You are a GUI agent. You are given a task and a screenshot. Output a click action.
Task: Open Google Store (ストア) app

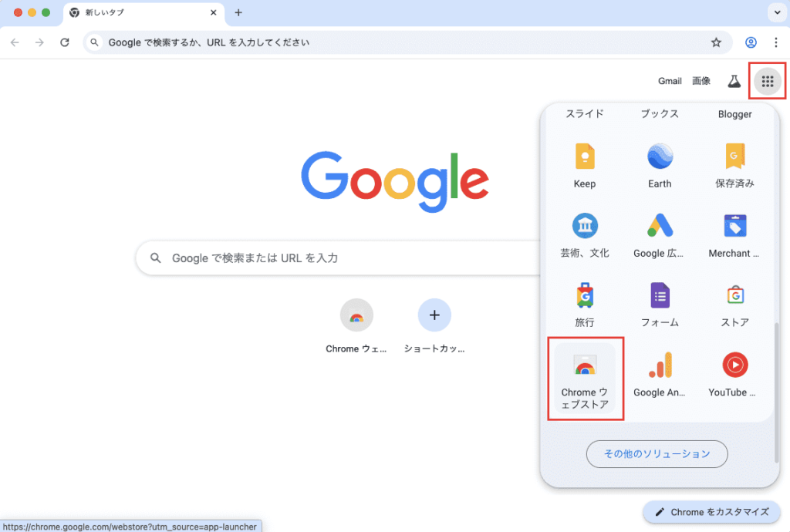(734, 305)
